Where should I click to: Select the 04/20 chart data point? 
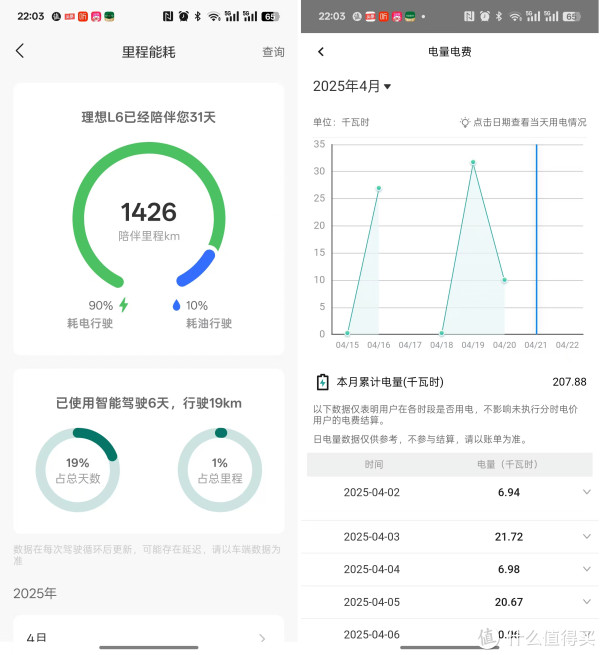[504, 280]
